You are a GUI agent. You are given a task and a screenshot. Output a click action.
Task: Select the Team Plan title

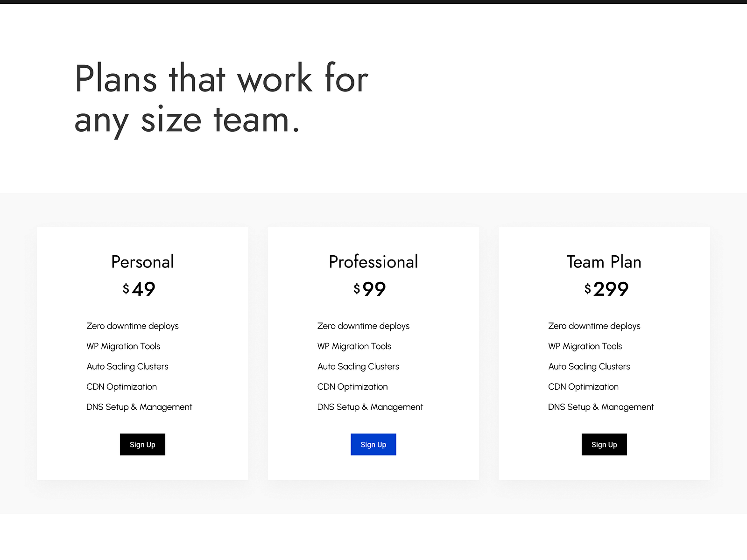pos(604,262)
